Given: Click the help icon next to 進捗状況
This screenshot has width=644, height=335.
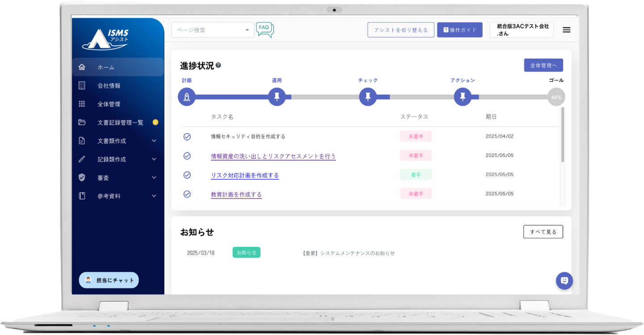Looking at the screenshot, I should coord(218,65).
